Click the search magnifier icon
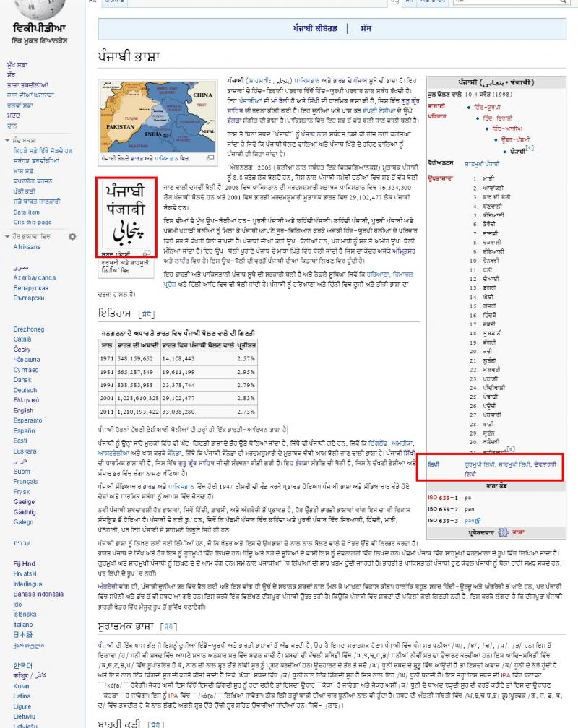This screenshot has height=728, width=578. pos(563,2)
